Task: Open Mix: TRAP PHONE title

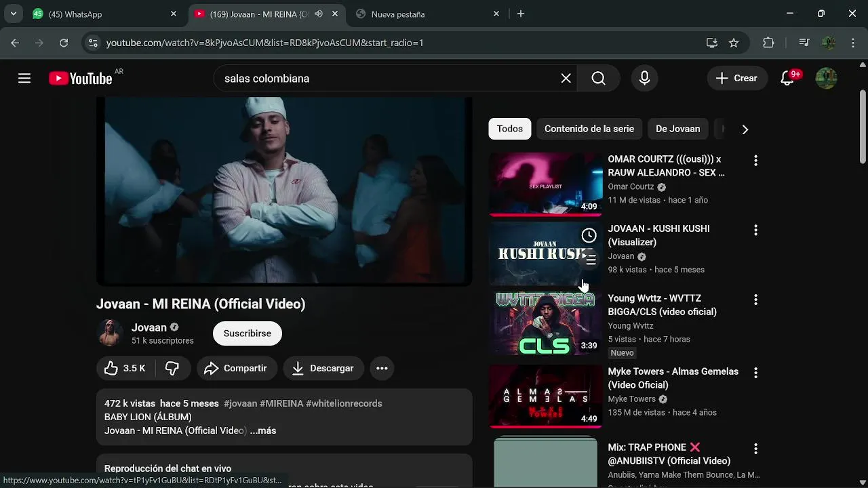Action: (669, 454)
